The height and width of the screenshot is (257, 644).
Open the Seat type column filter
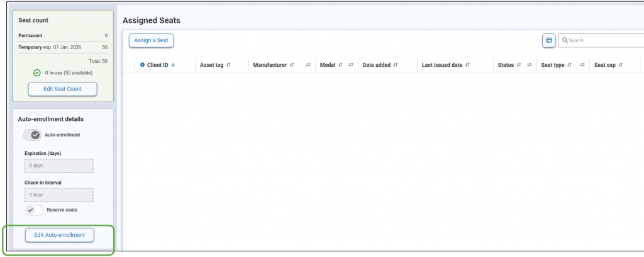point(582,65)
